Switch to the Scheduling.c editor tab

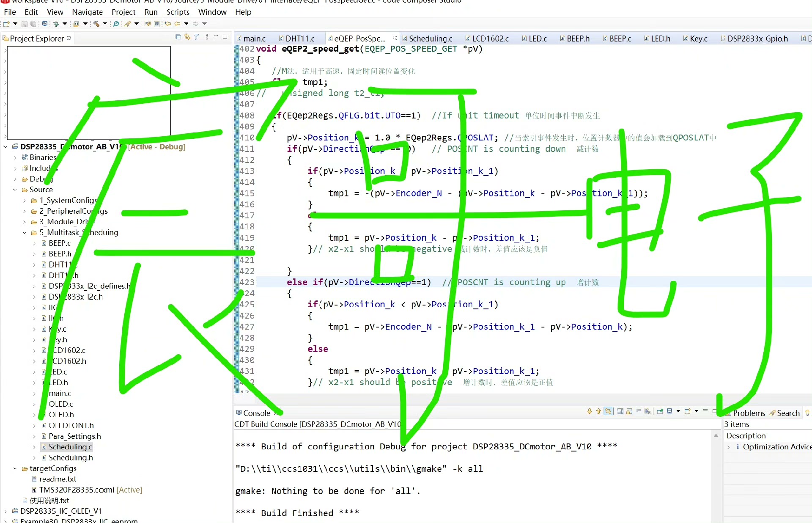[430, 39]
